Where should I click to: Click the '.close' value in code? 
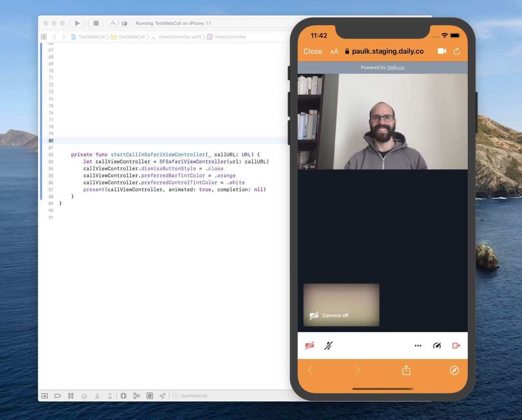[x=214, y=169]
